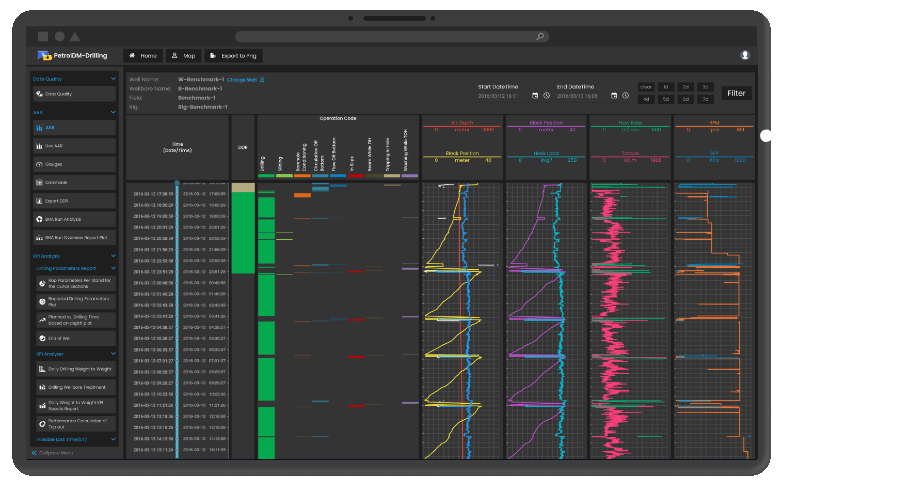Click the search magnifier in address bar

point(540,36)
